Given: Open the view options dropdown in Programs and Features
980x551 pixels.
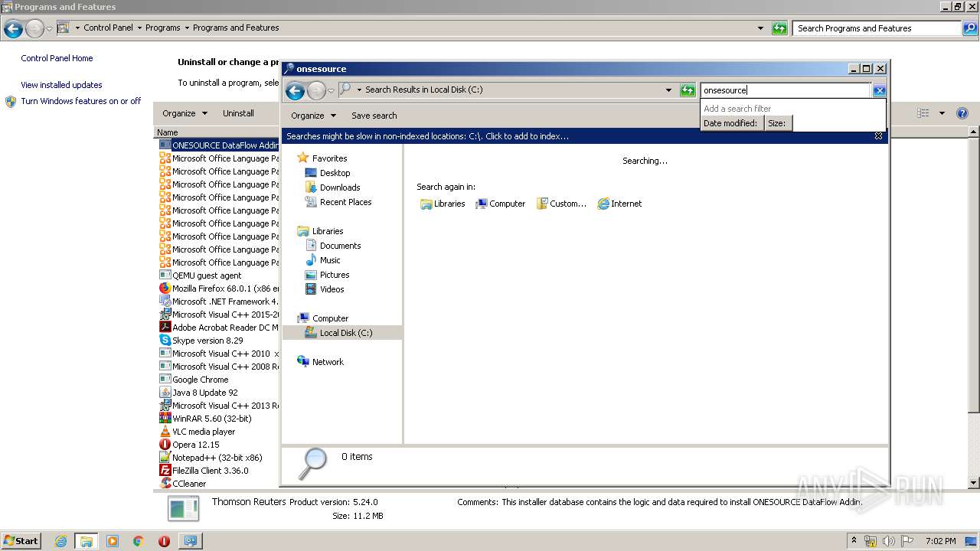Looking at the screenshot, I should (942, 113).
